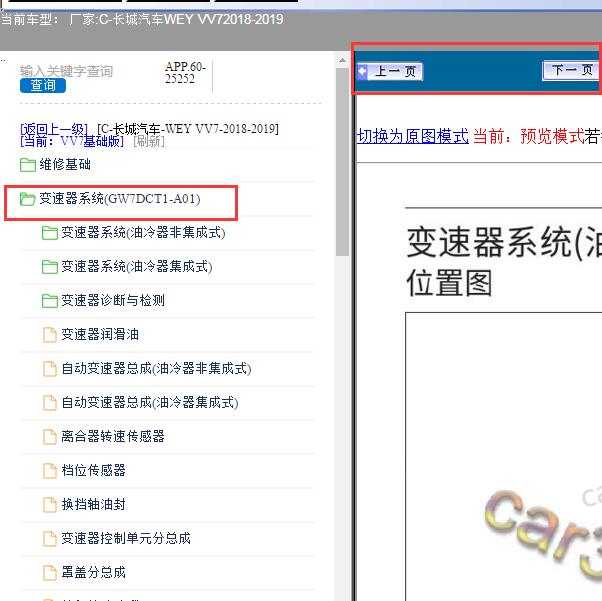Screen dimensions: 602x601
Task: Open the 离合器转速传感器 document
Action: click(113, 436)
